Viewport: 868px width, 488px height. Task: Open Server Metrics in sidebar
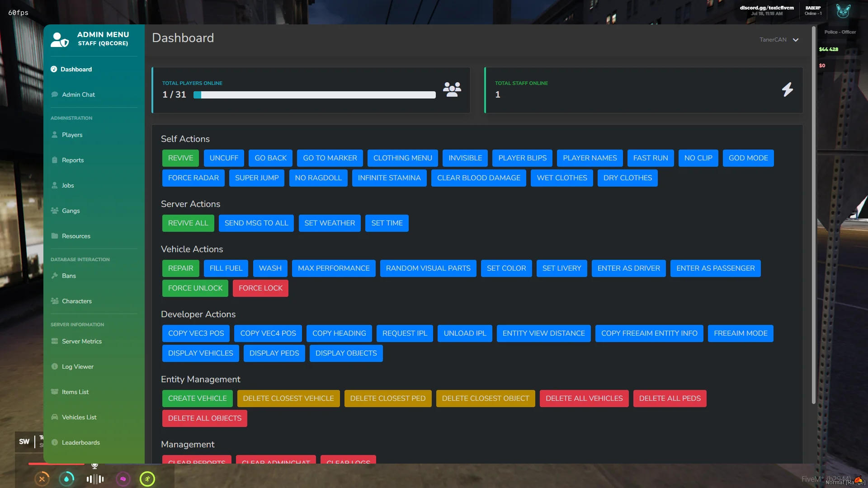[x=81, y=341]
